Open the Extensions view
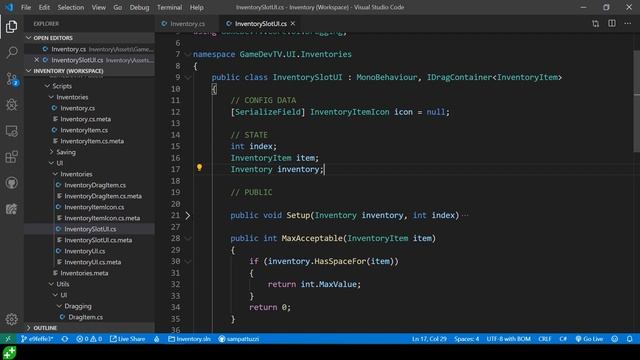640x360 pixels. coord(11,157)
